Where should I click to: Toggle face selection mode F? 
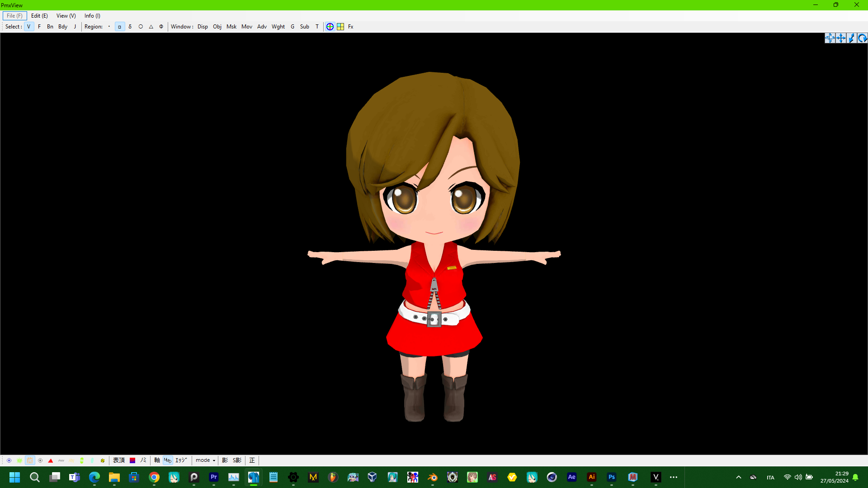(x=39, y=27)
